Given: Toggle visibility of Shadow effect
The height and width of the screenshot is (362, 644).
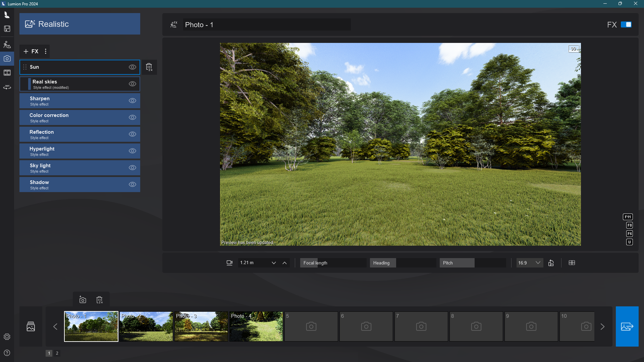Looking at the screenshot, I should coord(132,184).
